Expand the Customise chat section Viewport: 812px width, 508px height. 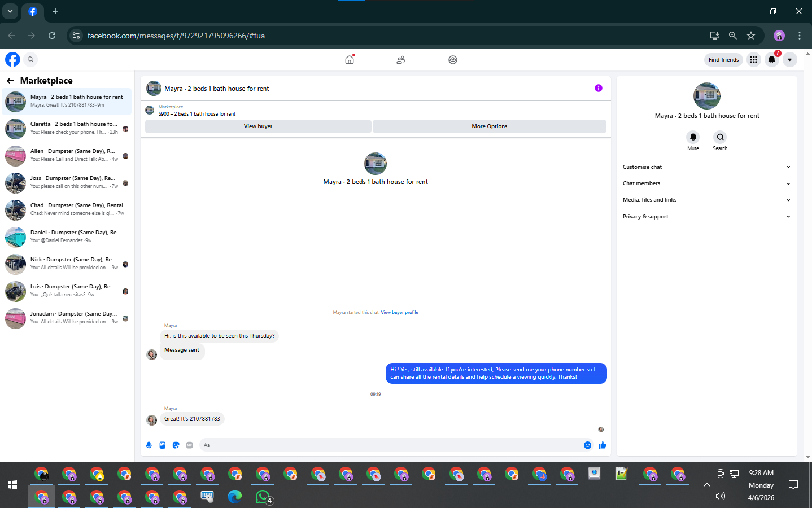click(706, 167)
